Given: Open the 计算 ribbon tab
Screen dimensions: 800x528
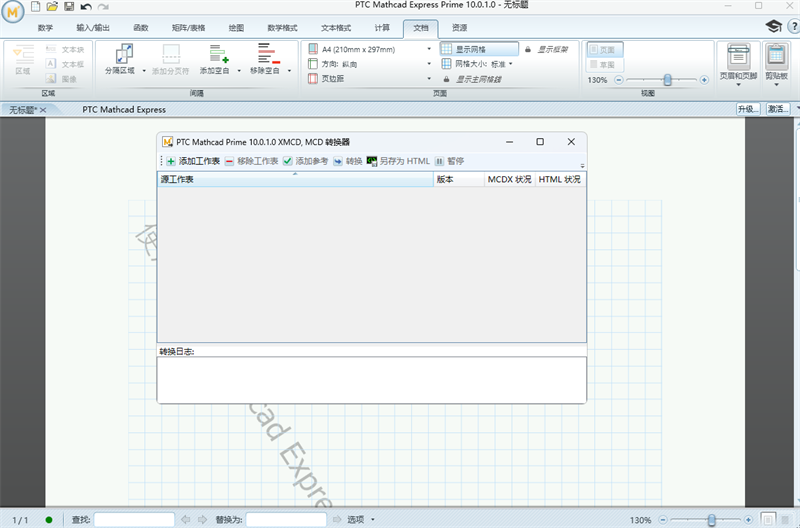Looking at the screenshot, I should (382, 28).
